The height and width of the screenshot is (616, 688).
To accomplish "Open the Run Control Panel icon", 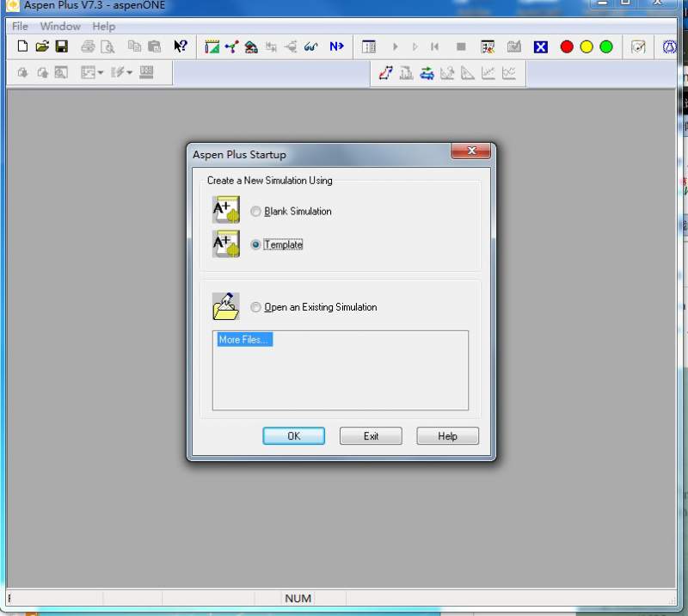I will coord(488,46).
